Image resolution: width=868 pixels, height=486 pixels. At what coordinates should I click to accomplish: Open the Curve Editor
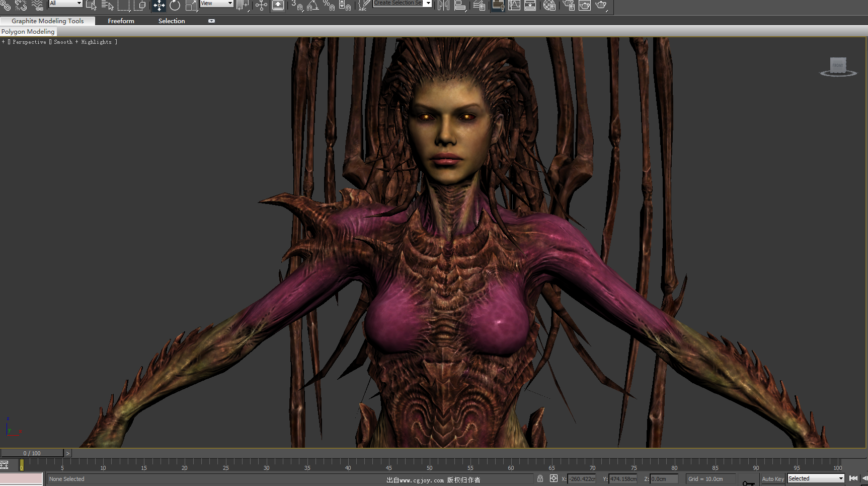(x=514, y=5)
